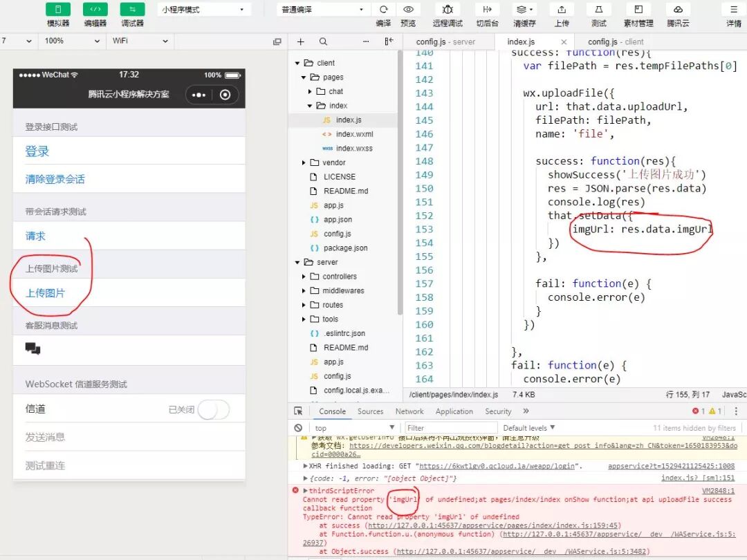This screenshot has height=560, width=747.
Task: Click the upload icon
Action: click(x=562, y=10)
